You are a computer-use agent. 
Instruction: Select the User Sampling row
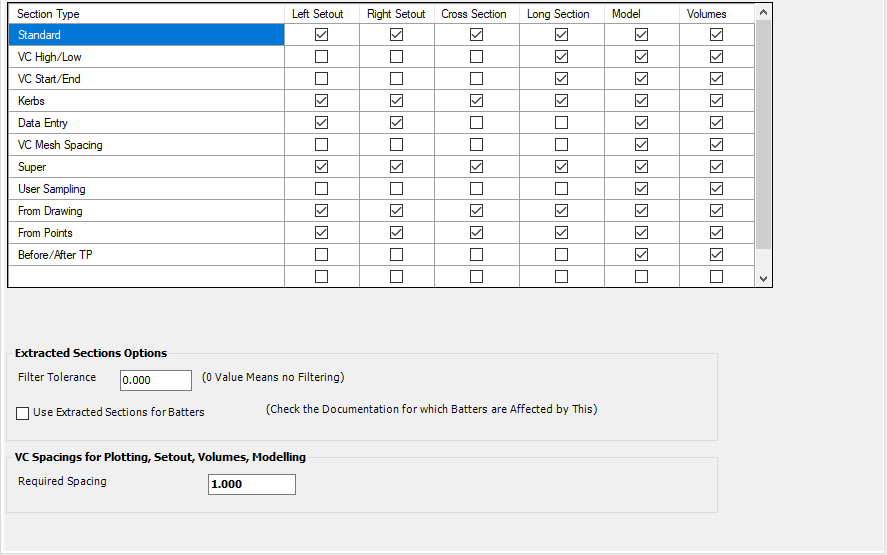147,189
